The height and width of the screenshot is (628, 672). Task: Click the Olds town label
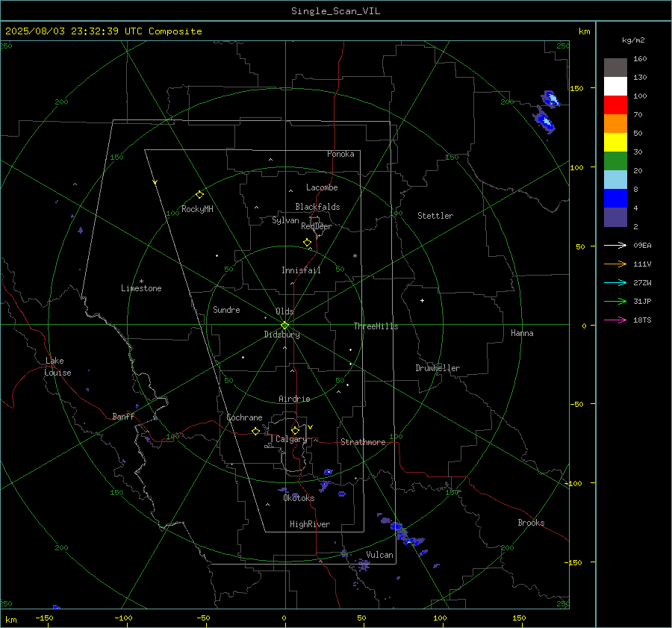284,311
